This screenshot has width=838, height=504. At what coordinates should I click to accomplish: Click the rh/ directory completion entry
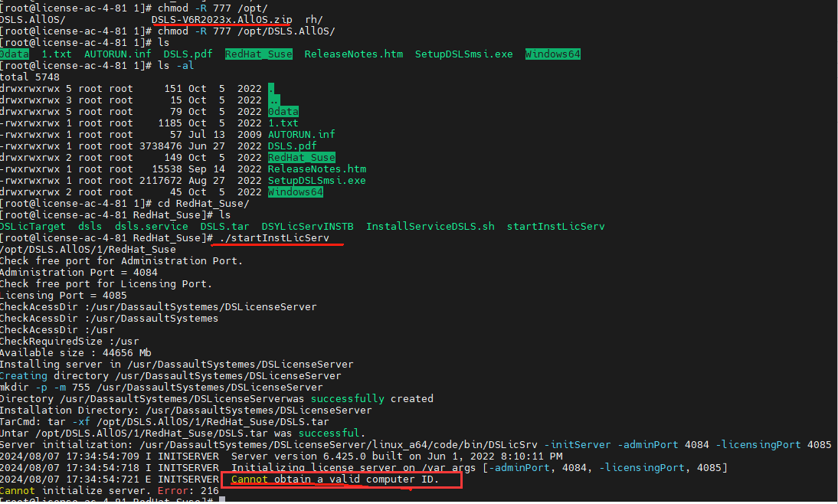[x=314, y=20]
